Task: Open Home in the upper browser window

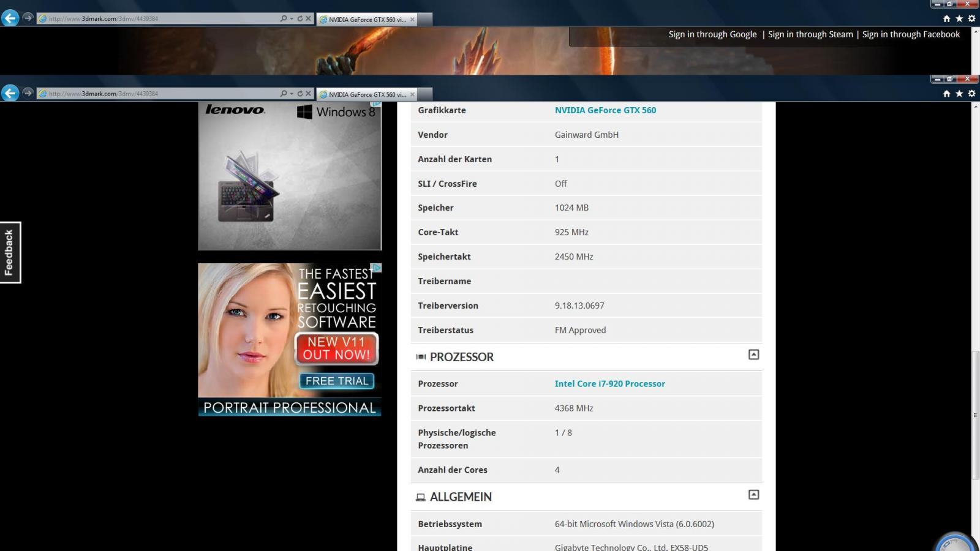Action: point(947,18)
